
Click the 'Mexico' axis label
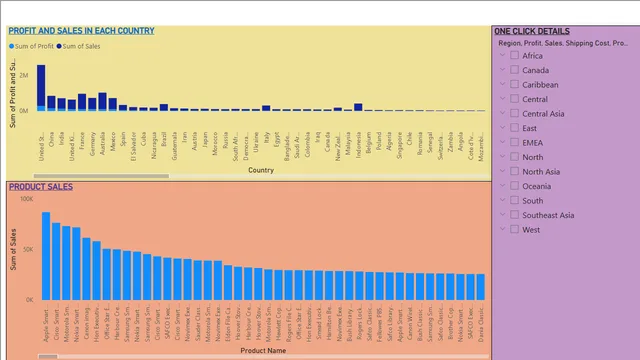click(113, 141)
